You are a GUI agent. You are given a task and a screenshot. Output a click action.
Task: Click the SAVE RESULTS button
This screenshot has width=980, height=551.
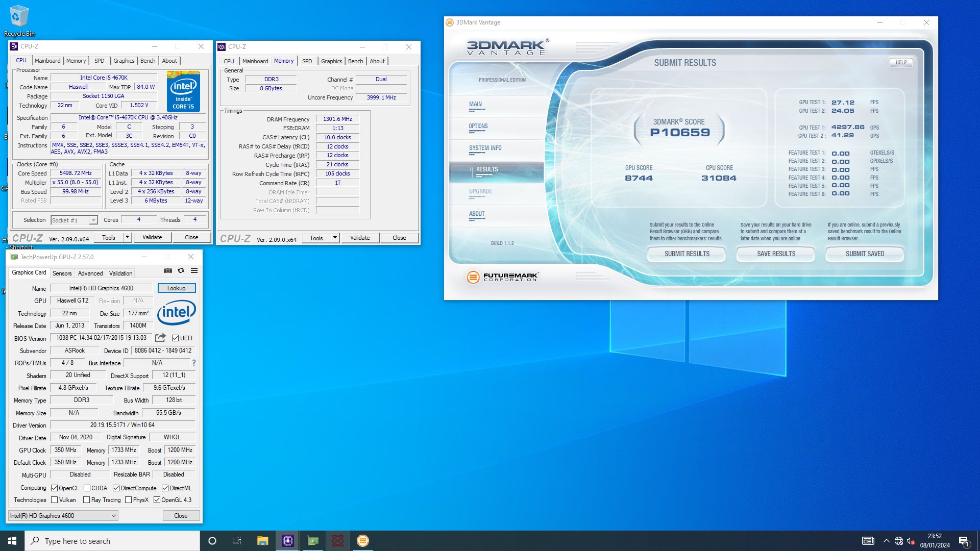click(x=776, y=254)
